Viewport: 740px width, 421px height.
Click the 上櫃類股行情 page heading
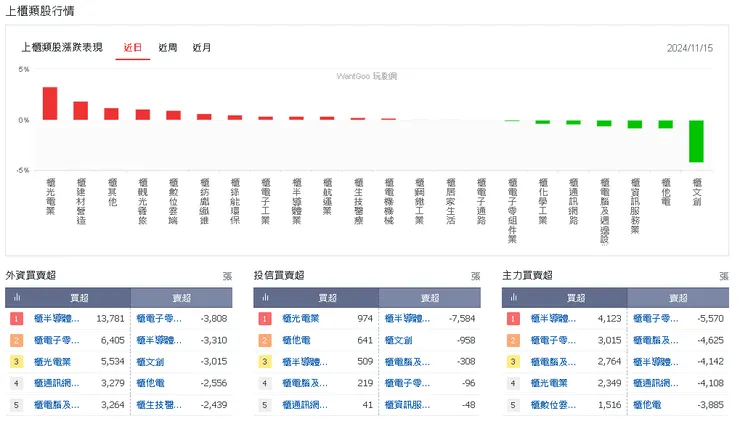(x=40, y=11)
